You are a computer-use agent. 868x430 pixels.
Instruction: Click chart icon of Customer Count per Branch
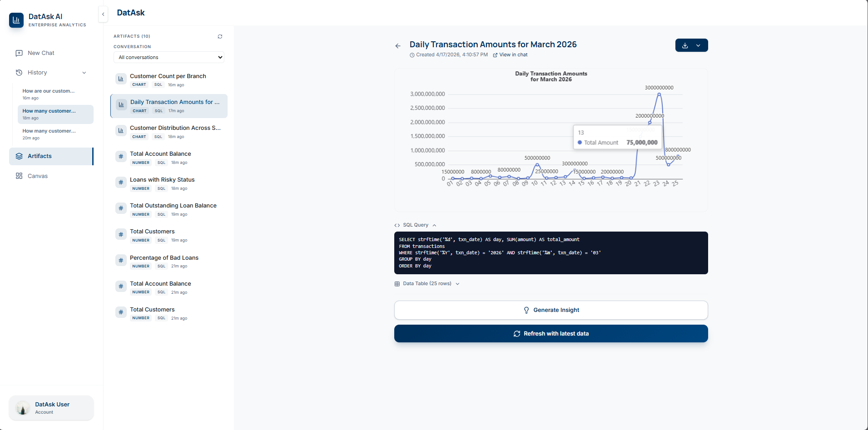(x=121, y=79)
